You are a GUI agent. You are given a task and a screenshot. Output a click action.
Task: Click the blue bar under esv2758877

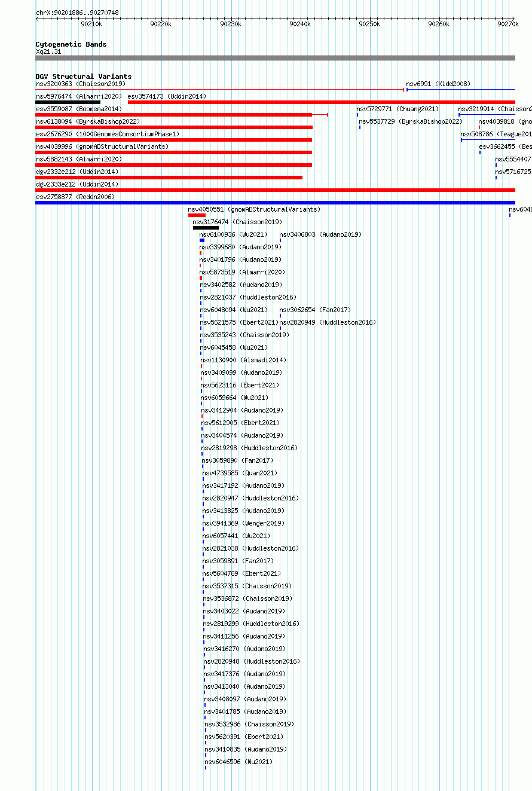[x=275, y=203]
